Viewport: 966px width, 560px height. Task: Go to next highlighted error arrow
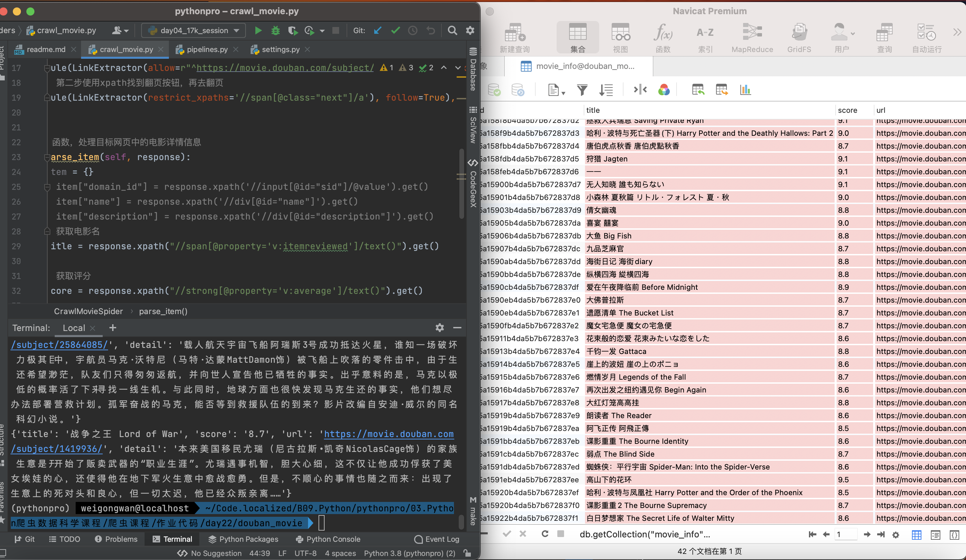(x=458, y=68)
